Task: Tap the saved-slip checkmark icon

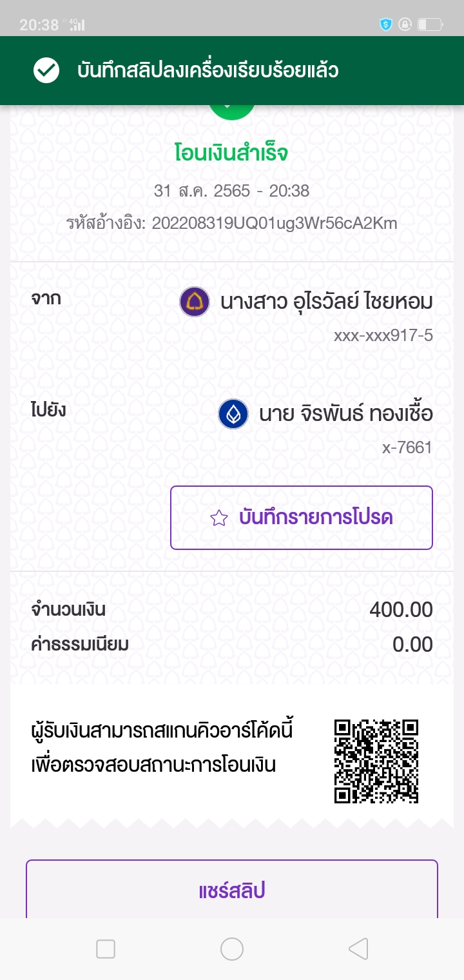Action: [x=46, y=70]
